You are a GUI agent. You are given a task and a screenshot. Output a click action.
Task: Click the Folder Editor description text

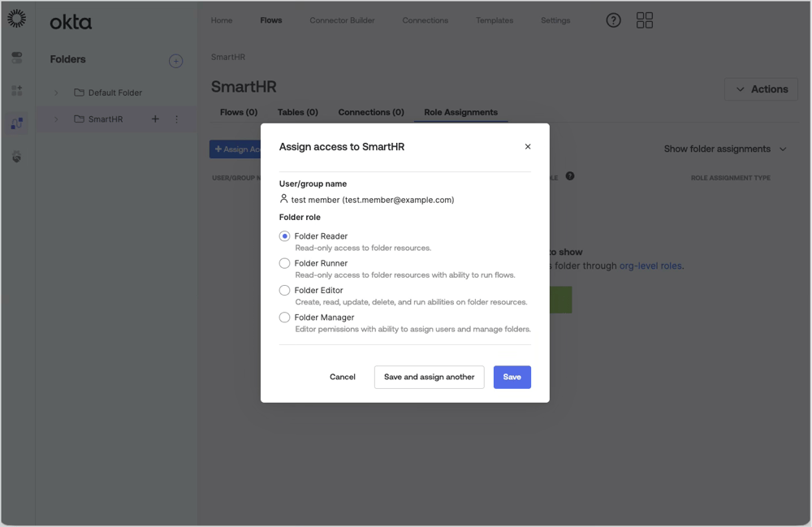(x=411, y=302)
